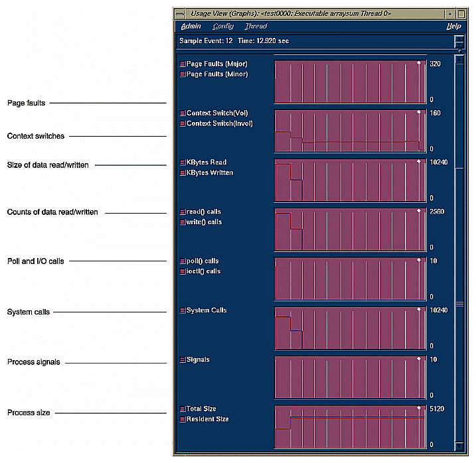This screenshot has height=463, width=476.
Task: Click the read() calls legend icon
Action: point(183,212)
